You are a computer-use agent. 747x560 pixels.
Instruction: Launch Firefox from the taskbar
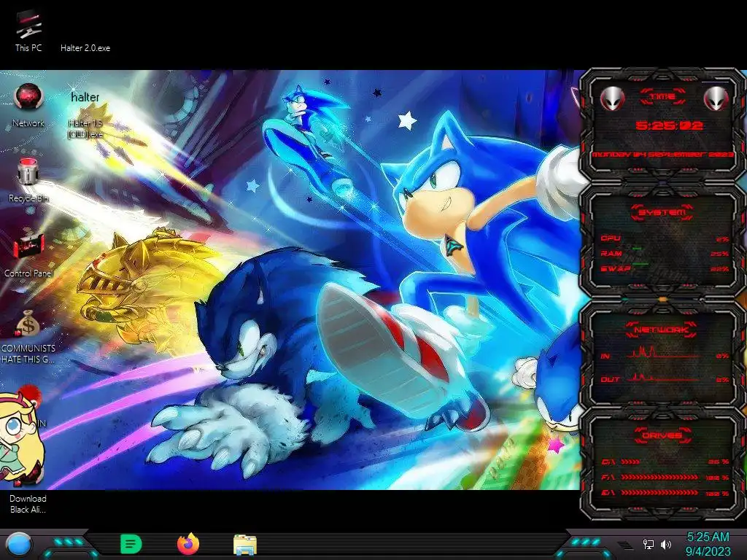(188, 544)
